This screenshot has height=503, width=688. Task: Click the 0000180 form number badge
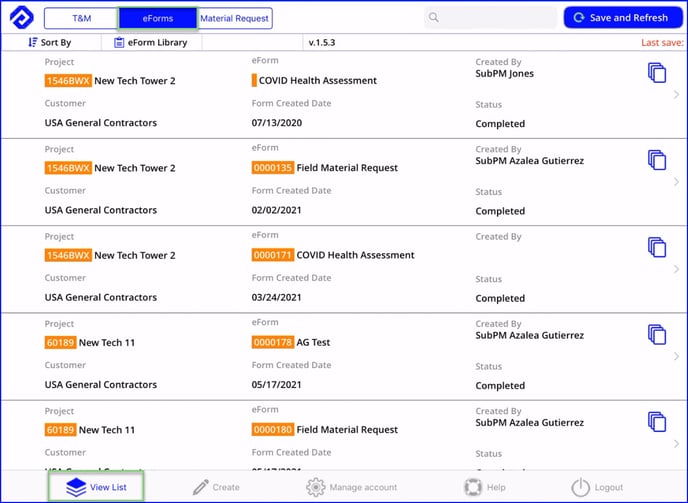(273, 430)
